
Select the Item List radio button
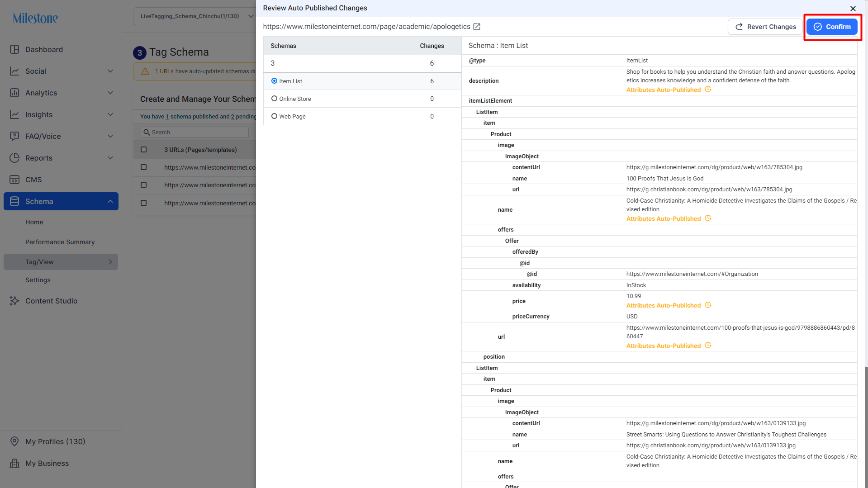pyautogui.click(x=274, y=81)
